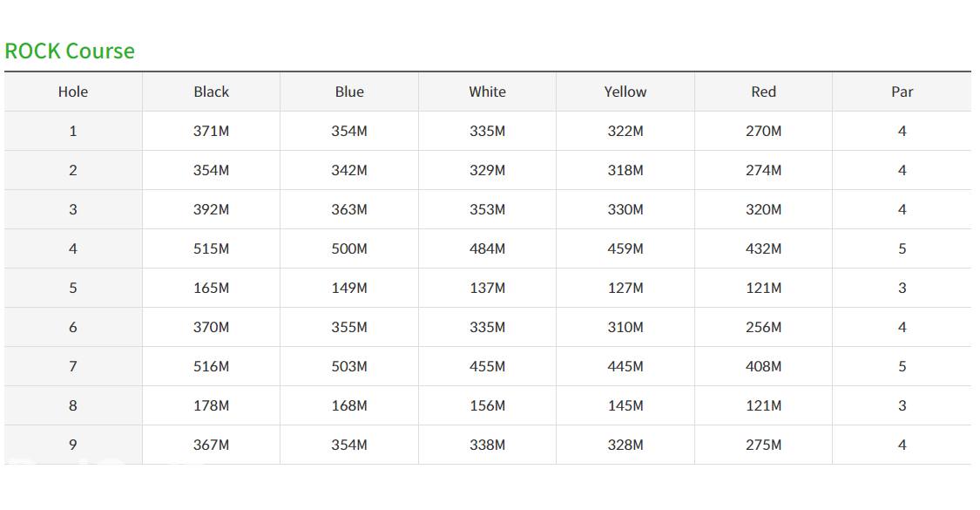Select the 459M Yellow distance cell

click(625, 248)
